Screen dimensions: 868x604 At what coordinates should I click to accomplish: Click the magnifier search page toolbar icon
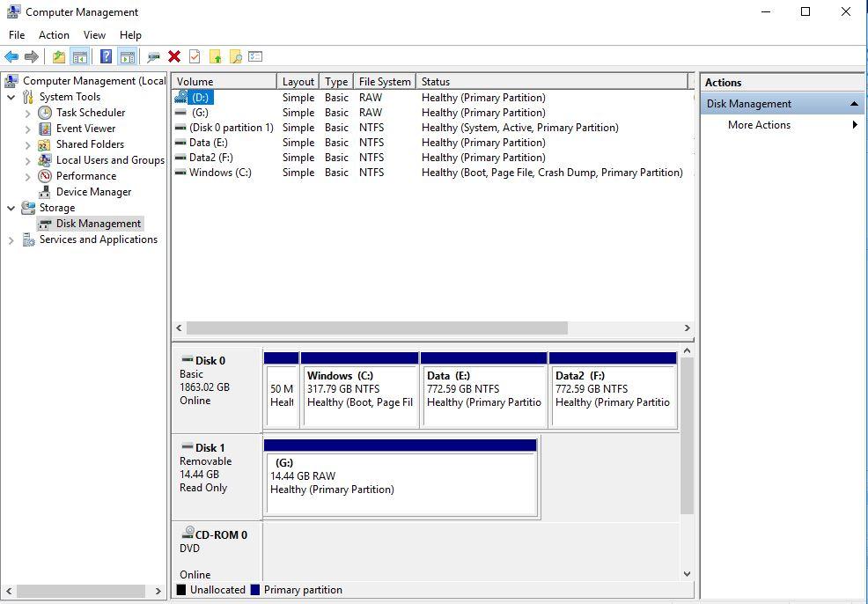click(236, 56)
